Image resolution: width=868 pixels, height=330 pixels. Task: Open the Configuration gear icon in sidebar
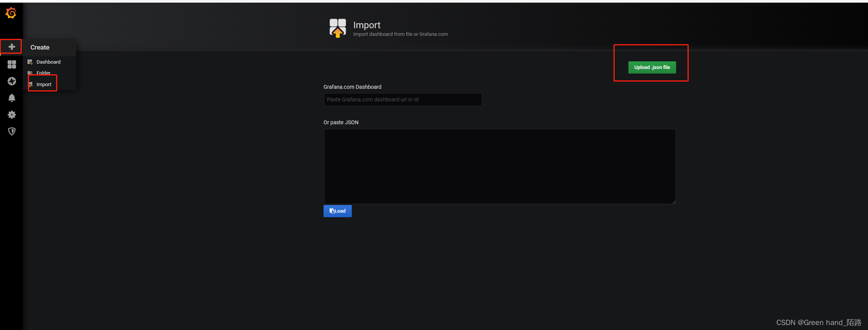point(12,115)
